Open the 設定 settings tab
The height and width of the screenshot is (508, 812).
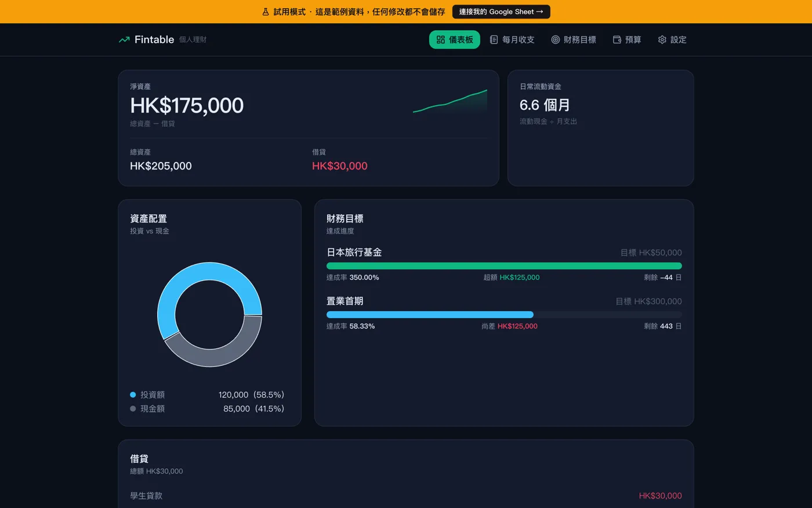click(x=672, y=39)
